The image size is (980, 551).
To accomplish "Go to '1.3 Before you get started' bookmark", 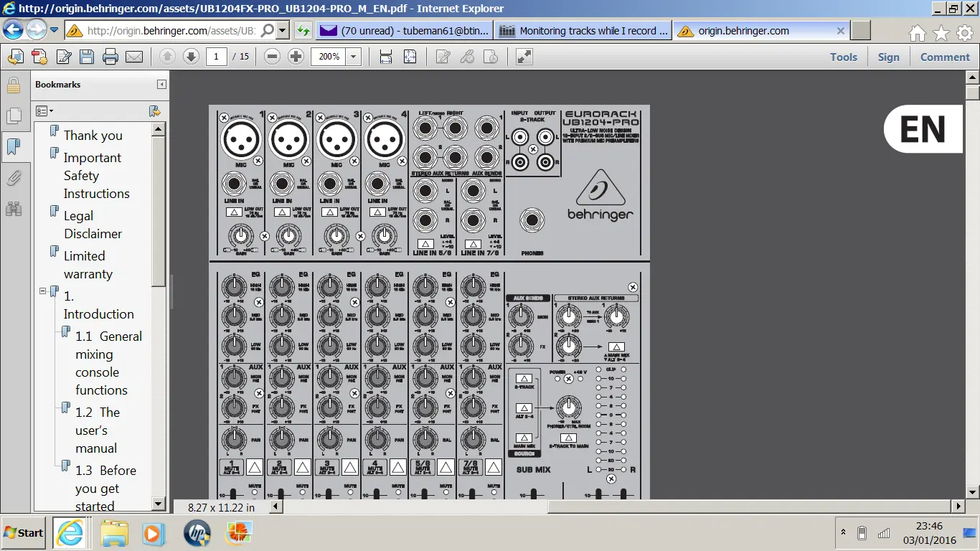I will pos(105,489).
